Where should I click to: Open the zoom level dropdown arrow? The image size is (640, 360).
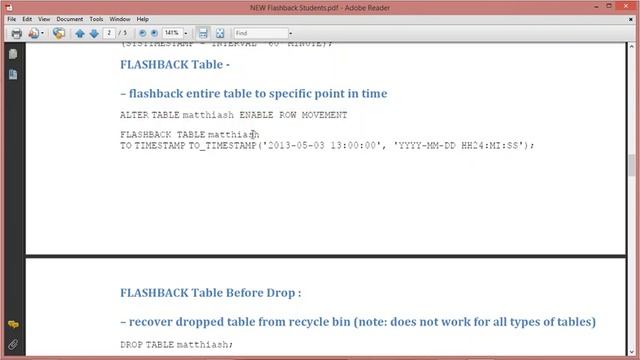click(x=186, y=33)
